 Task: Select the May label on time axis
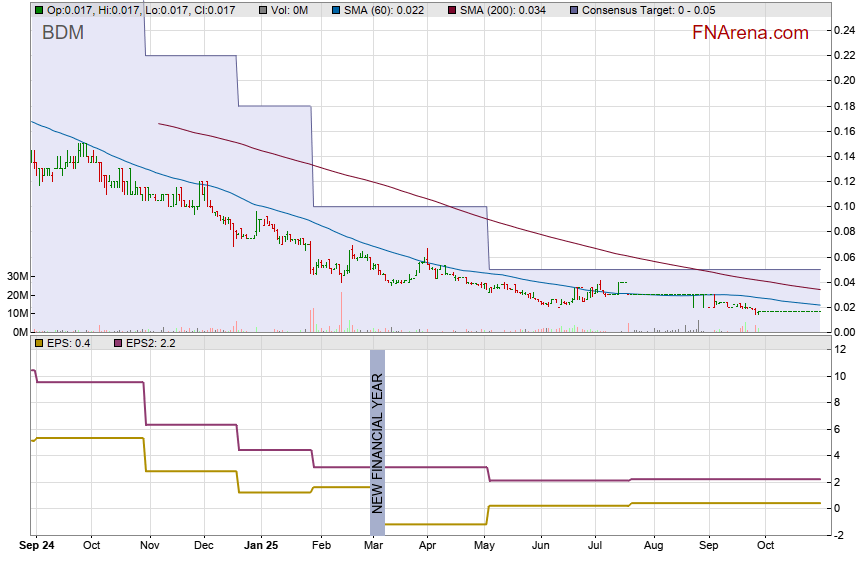point(484,546)
